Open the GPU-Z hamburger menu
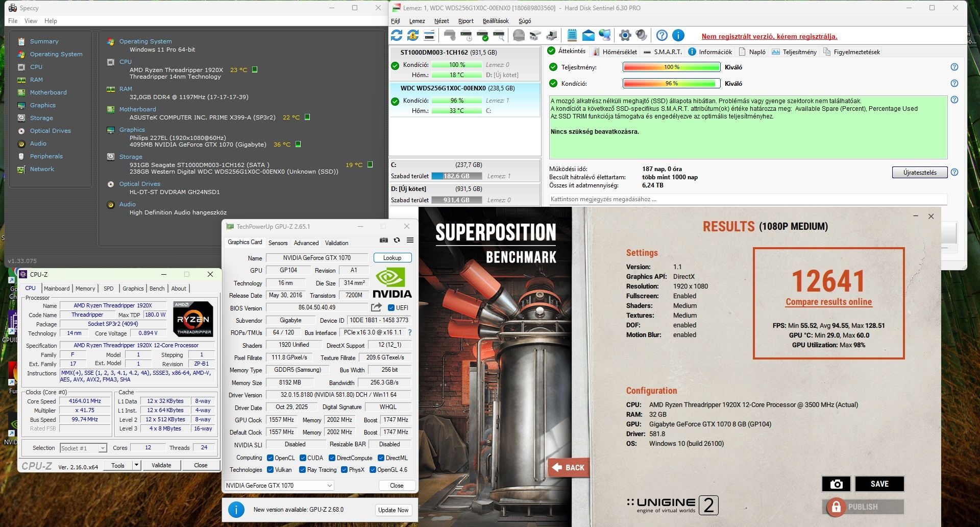Screen dimensions: 980x527 [x=410, y=240]
